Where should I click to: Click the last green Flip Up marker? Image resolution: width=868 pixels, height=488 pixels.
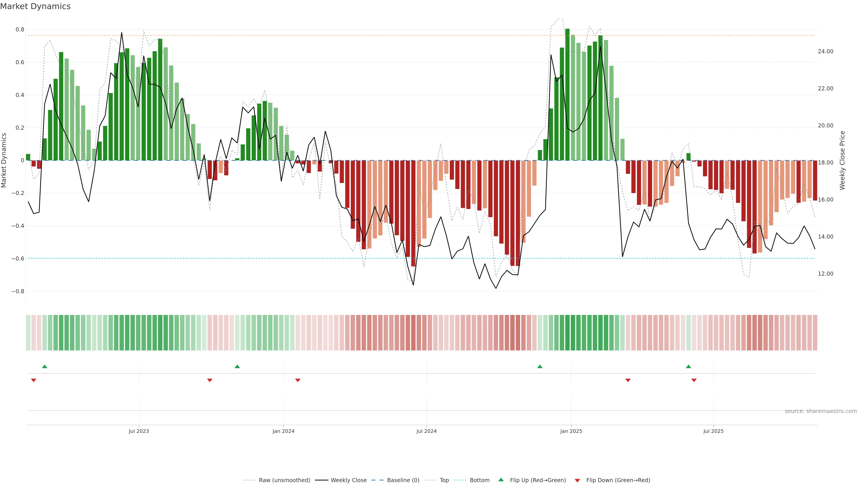click(688, 366)
